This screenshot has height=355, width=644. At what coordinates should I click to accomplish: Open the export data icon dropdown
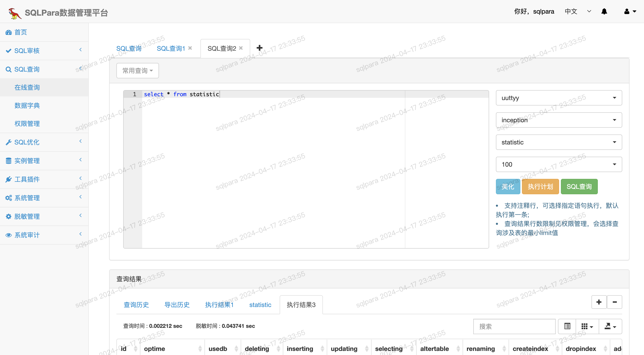click(x=610, y=326)
